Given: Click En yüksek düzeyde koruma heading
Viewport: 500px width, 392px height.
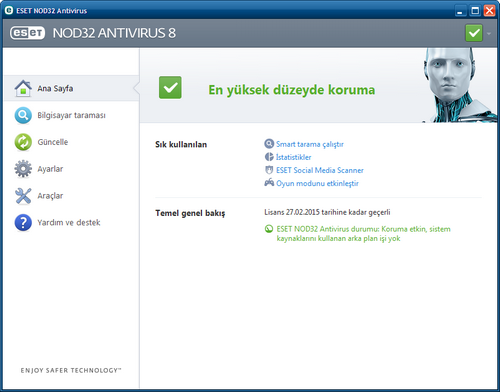Looking at the screenshot, I should click(292, 90).
